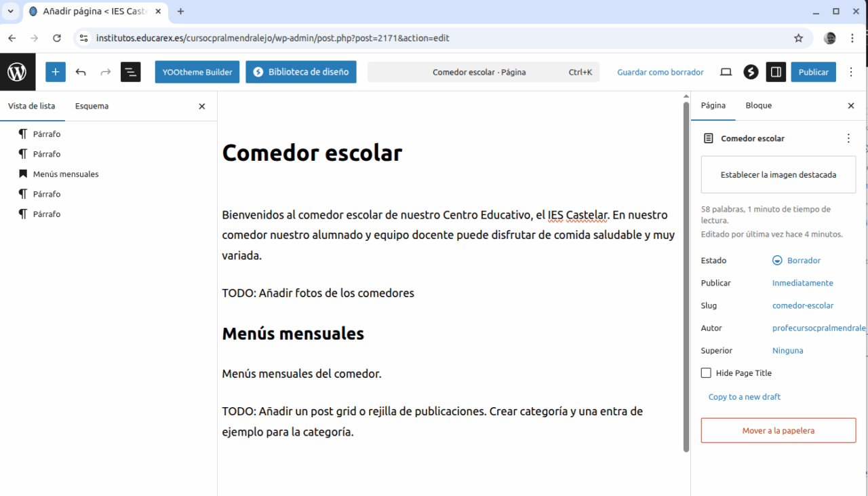Bookmark this page with star icon
This screenshot has width=868, height=496.
tap(798, 38)
